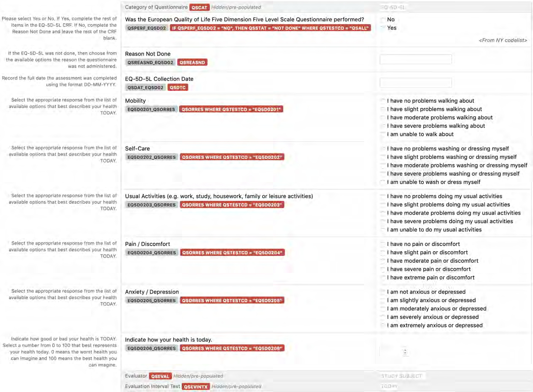Click the QSPERF_EQ5D02 gray tag
This screenshot has height=392, width=533.
point(146,28)
